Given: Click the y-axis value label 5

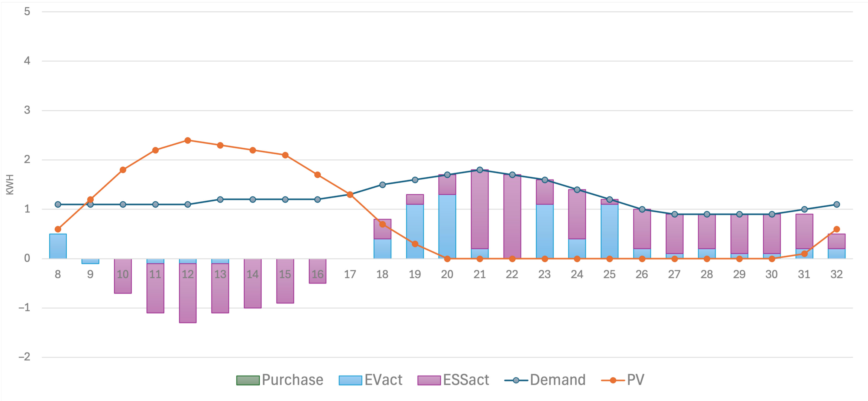Looking at the screenshot, I should click(x=27, y=12).
